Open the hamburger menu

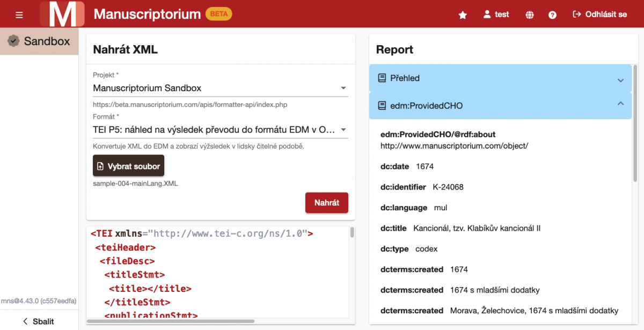19,14
